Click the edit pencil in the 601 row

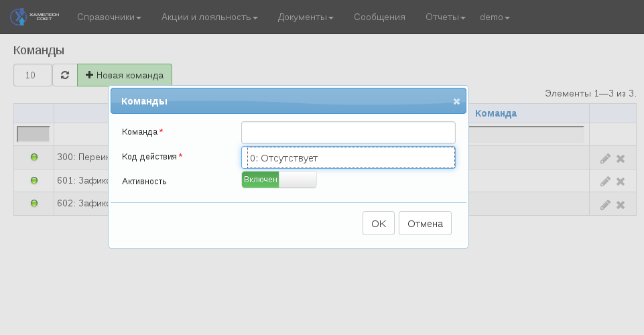point(605,182)
